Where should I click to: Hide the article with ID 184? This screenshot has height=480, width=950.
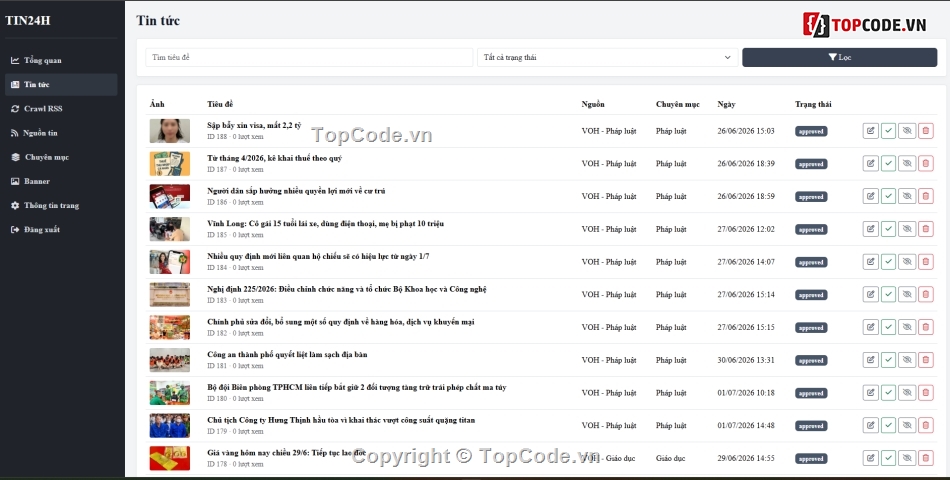pyautogui.click(x=907, y=262)
